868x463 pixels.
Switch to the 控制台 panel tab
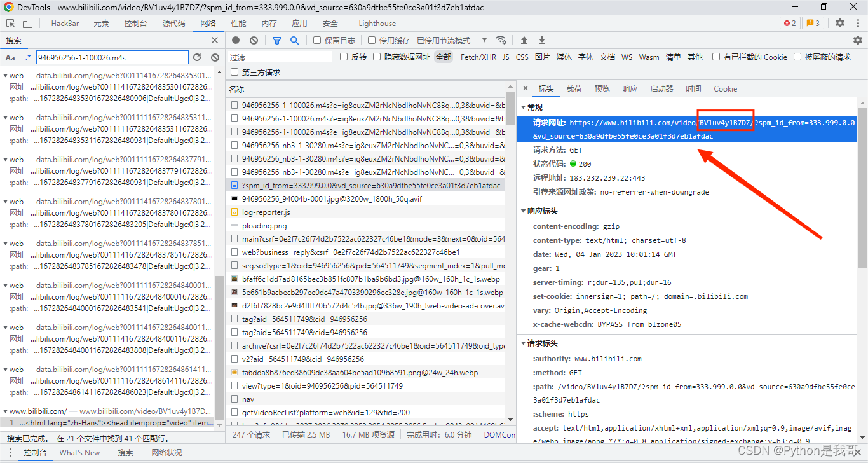click(135, 24)
